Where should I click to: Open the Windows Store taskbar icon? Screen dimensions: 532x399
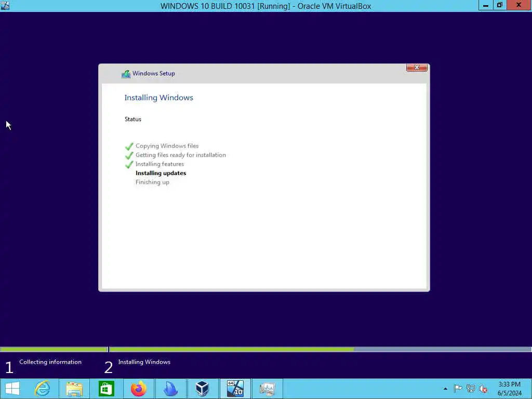[x=106, y=389]
